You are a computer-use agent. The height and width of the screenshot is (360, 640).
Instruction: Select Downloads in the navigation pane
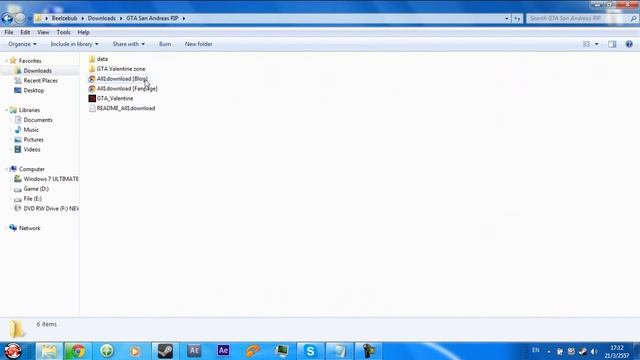click(x=38, y=71)
